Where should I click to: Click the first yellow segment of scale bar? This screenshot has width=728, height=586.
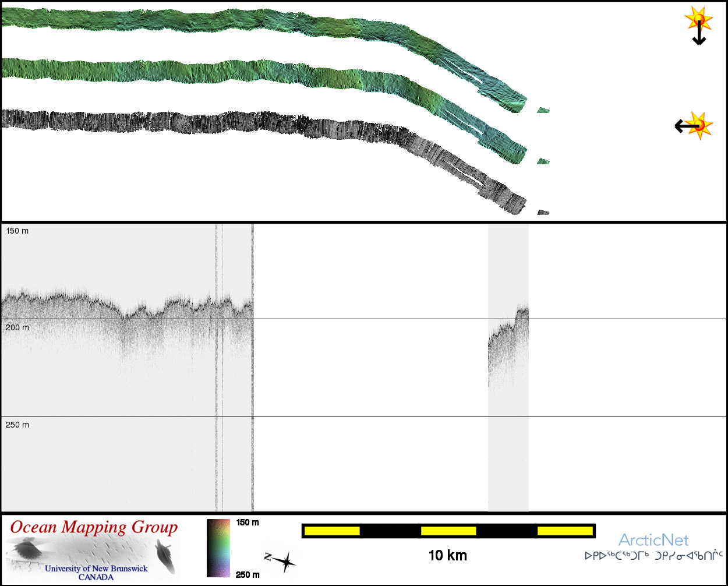[x=332, y=531]
